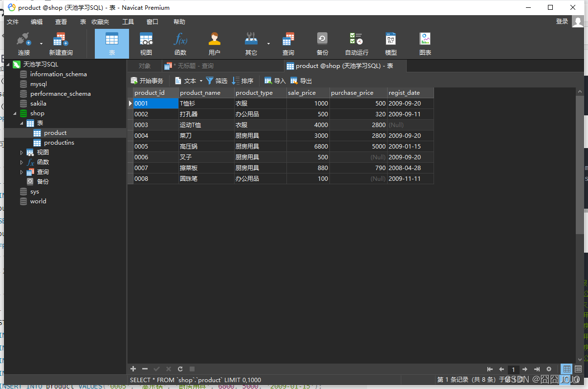
Task: Open the 文件 menu
Action: (x=13, y=22)
